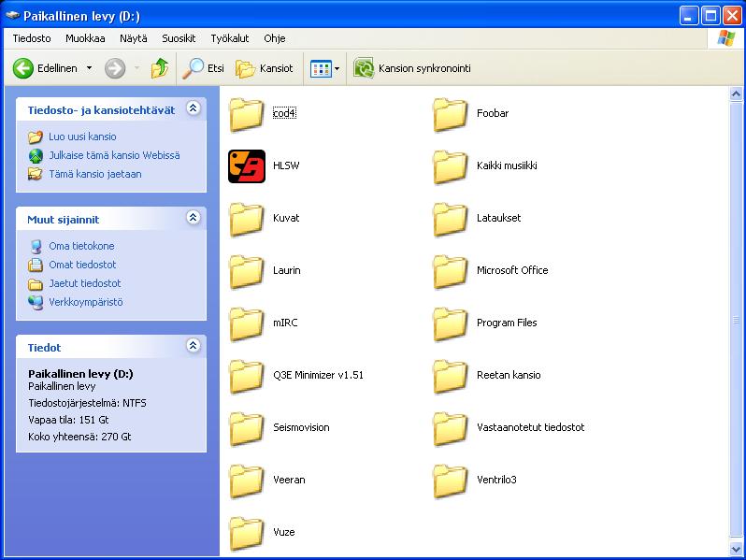Image resolution: width=746 pixels, height=560 pixels.
Task: Collapse the Tiedot details panel
Action: point(194,346)
